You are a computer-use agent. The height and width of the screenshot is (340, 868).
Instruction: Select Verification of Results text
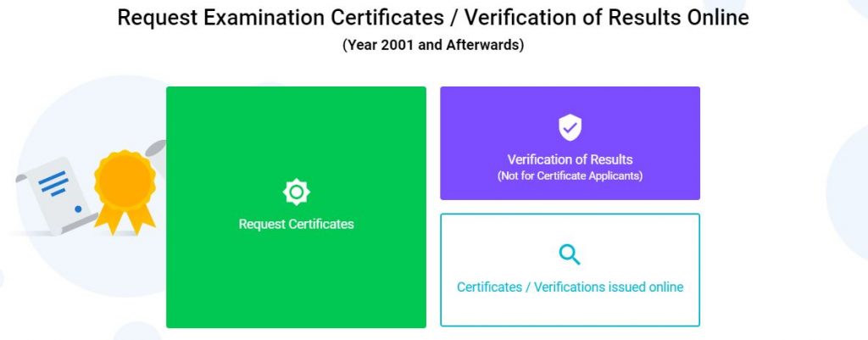tap(570, 159)
